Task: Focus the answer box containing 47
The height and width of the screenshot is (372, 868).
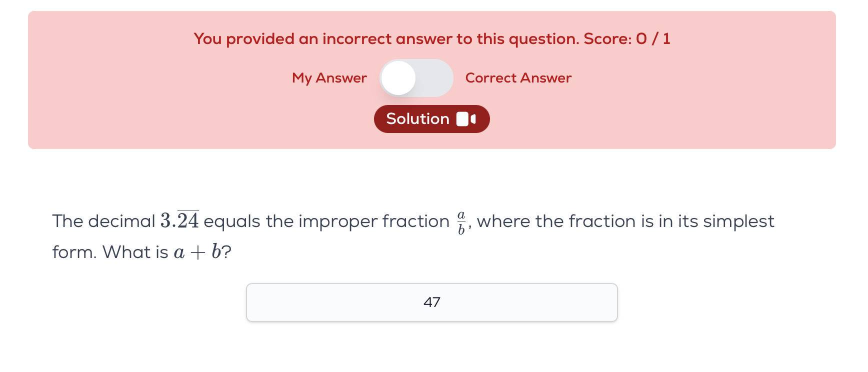Action: 432,302
